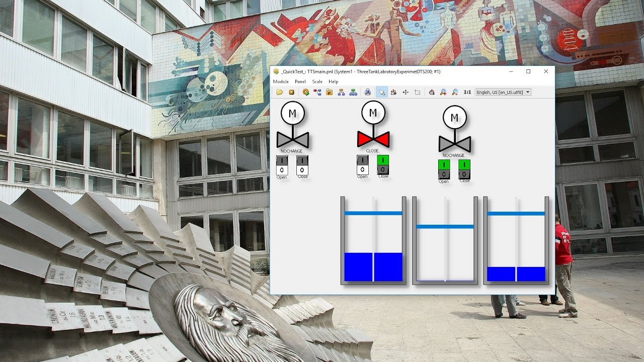Click the NOCHANGE label under the third valve
Viewport: 644px width, 362px height.
[454, 155]
